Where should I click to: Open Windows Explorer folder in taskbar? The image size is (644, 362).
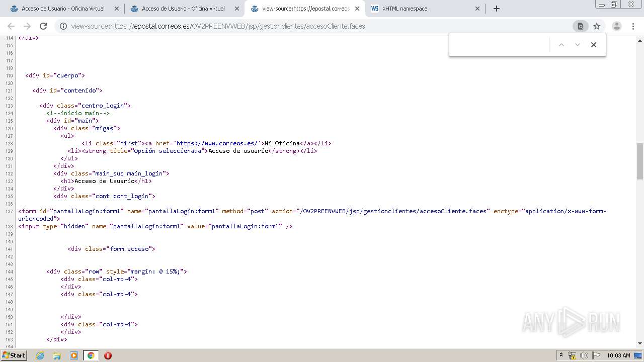57,355
